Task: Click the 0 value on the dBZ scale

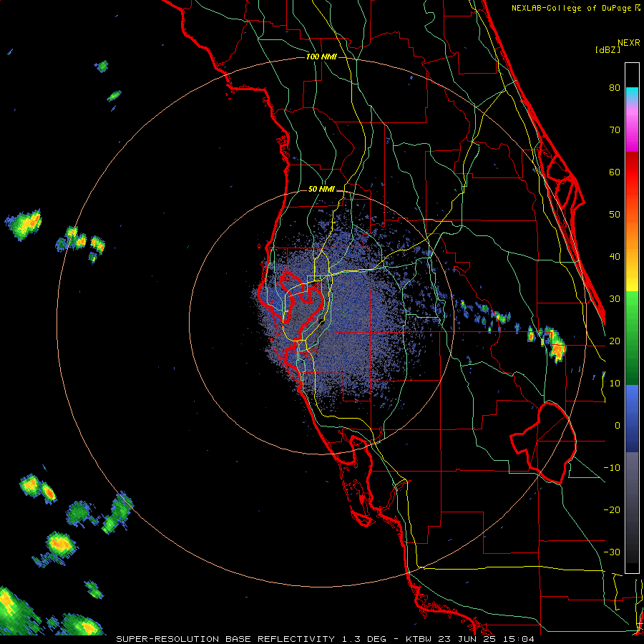Action: click(618, 426)
